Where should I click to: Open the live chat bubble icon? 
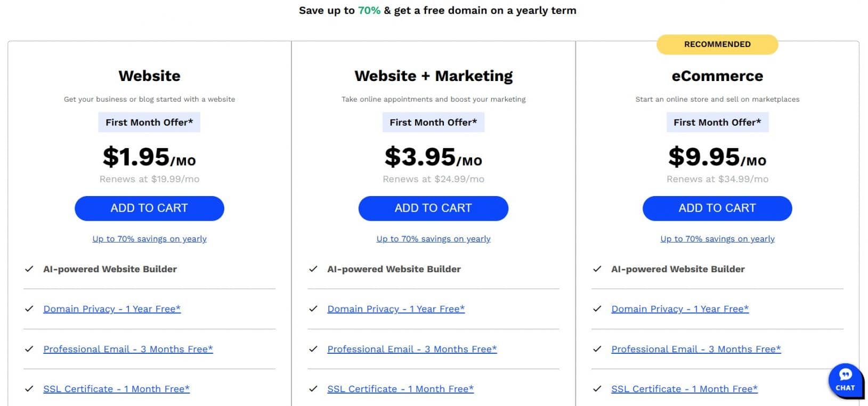coord(845,380)
